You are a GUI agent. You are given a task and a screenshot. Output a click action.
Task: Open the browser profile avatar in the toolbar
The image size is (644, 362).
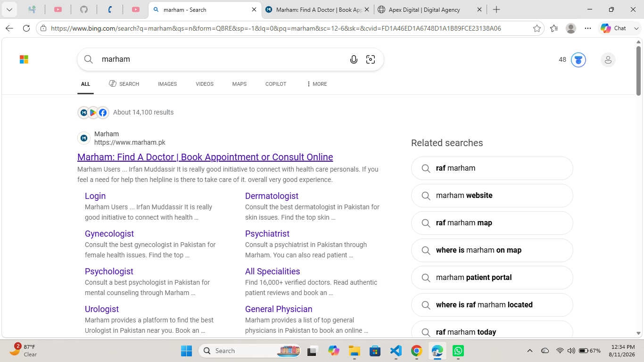[x=571, y=28]
